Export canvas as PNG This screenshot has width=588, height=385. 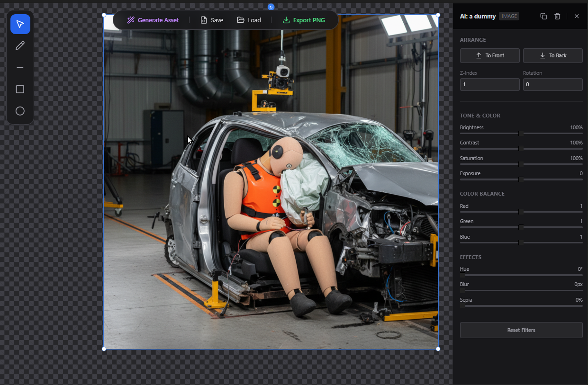pos(304,20)
